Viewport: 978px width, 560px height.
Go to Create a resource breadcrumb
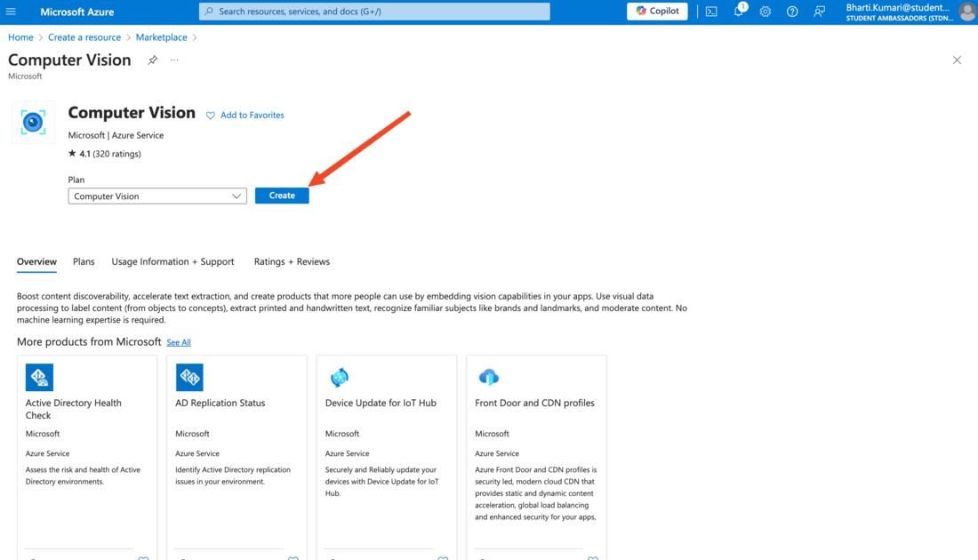tap(84, 37)
